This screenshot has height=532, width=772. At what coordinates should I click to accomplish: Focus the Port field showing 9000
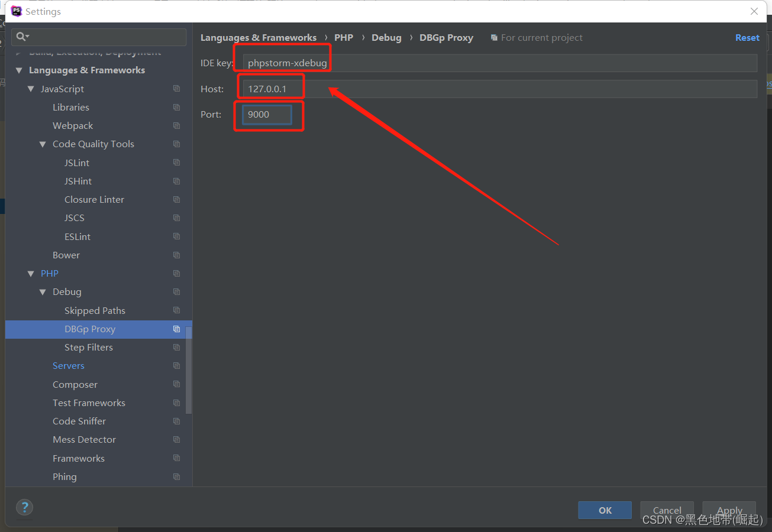coord(267,115)
